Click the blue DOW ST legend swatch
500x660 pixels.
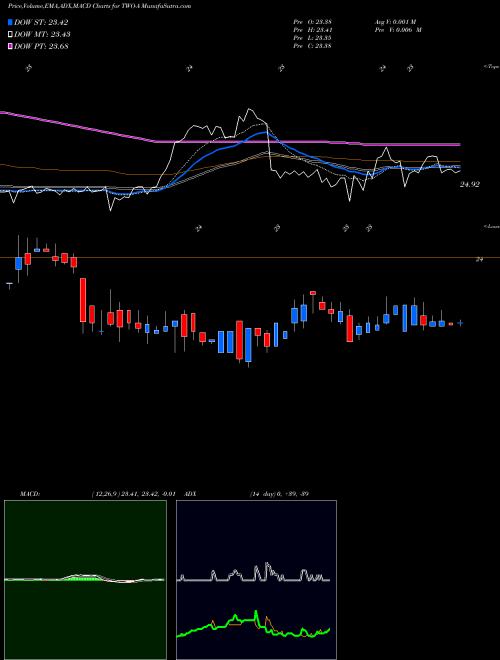click(11, 22)
